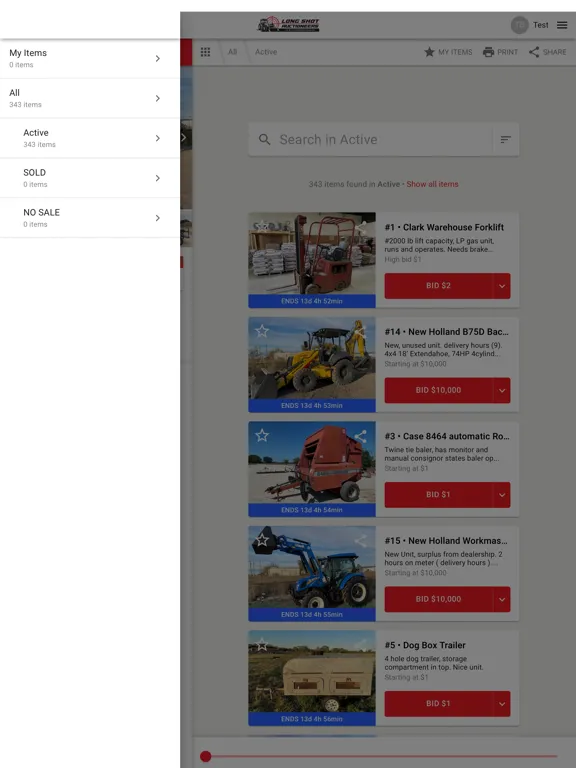
Task: Star the Clark Warehouse Forklift item
Action: tap(262, 226)
